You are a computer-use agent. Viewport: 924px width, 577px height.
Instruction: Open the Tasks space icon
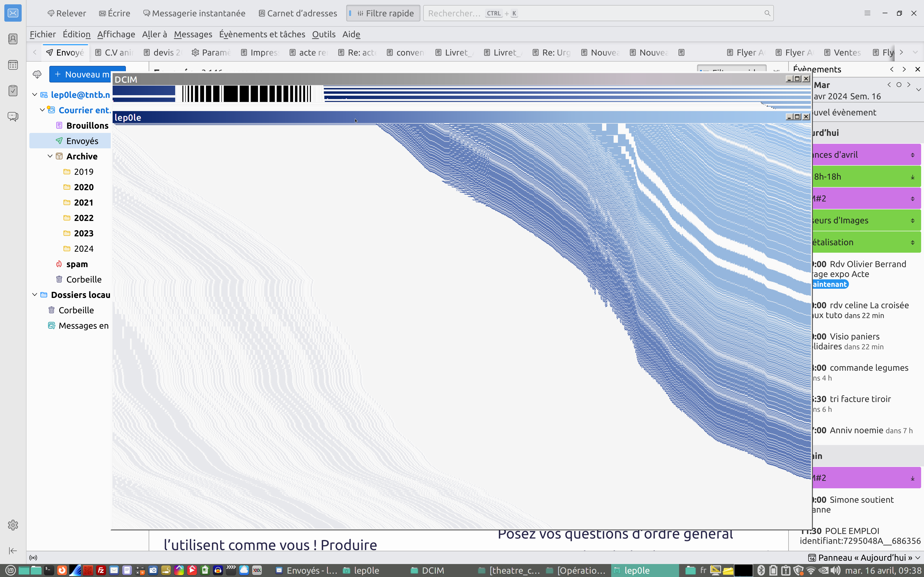[13, 90]
